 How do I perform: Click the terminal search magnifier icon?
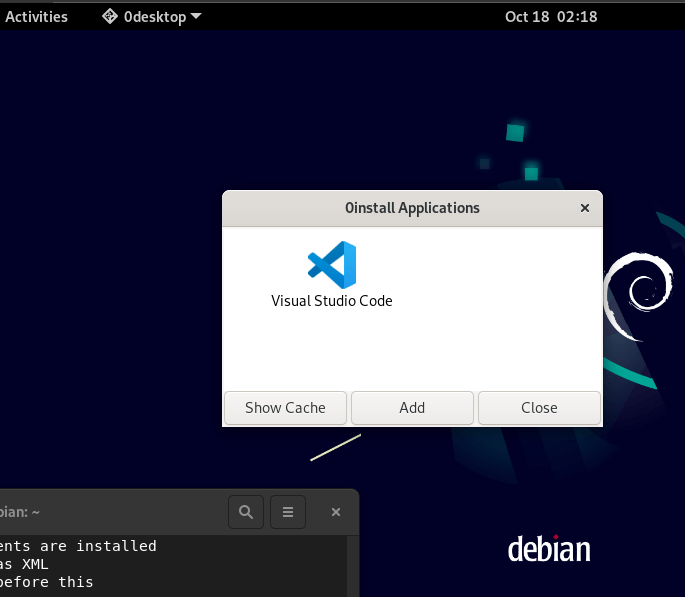(x=246, y=512)
